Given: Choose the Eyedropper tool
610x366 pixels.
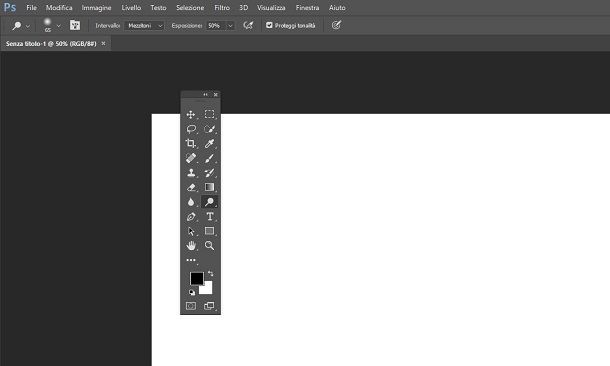Looking at the screenshot, I should 209,144.
